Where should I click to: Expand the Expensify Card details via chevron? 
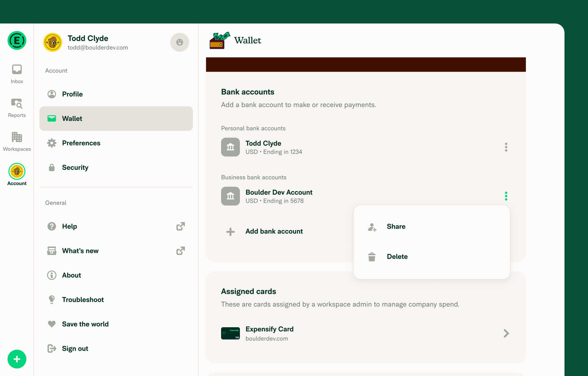506,333
